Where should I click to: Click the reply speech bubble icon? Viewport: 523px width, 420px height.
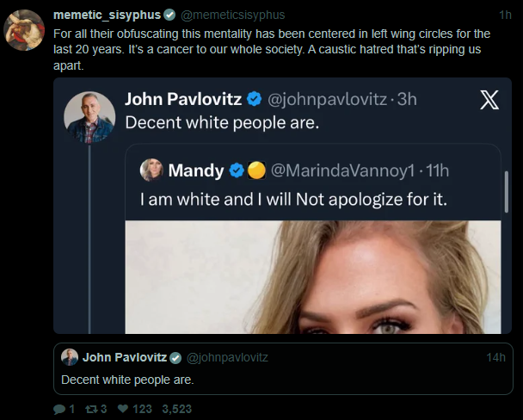(x=59, y=409)
